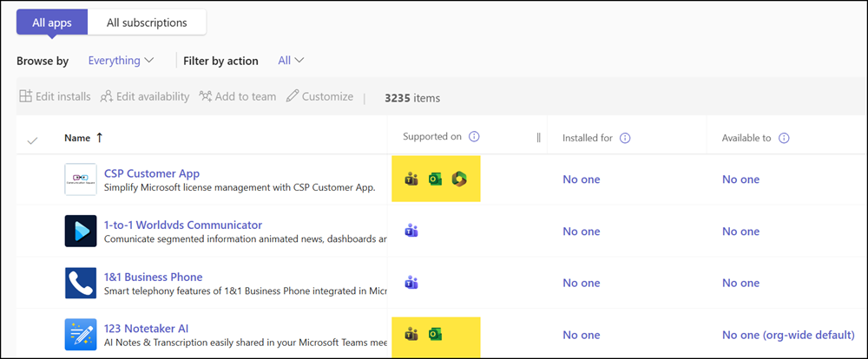868x359 pixels.
Task: Click the 3235 items count text
Action: pos(412,98)
